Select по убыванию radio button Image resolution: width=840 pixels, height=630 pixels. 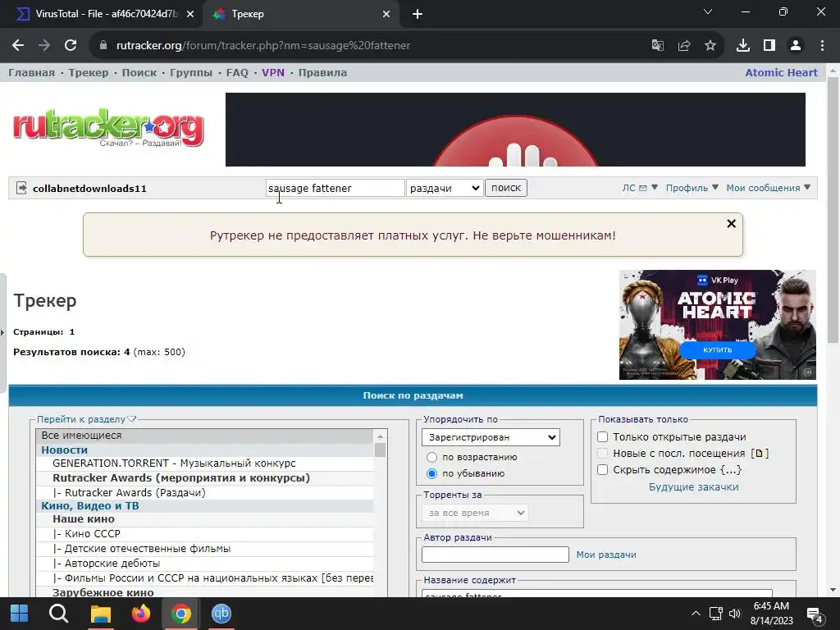pyautogui.click(x=431, y=473)
